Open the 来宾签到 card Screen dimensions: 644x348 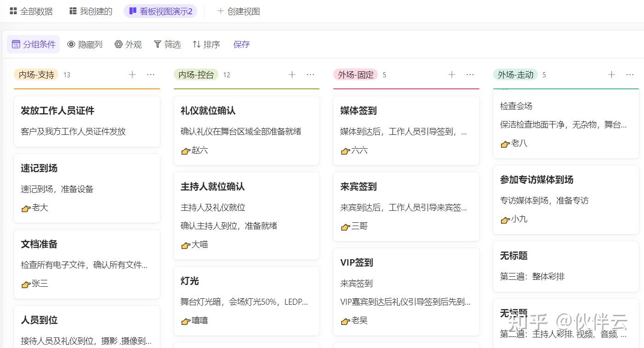[x=406, y=206]
